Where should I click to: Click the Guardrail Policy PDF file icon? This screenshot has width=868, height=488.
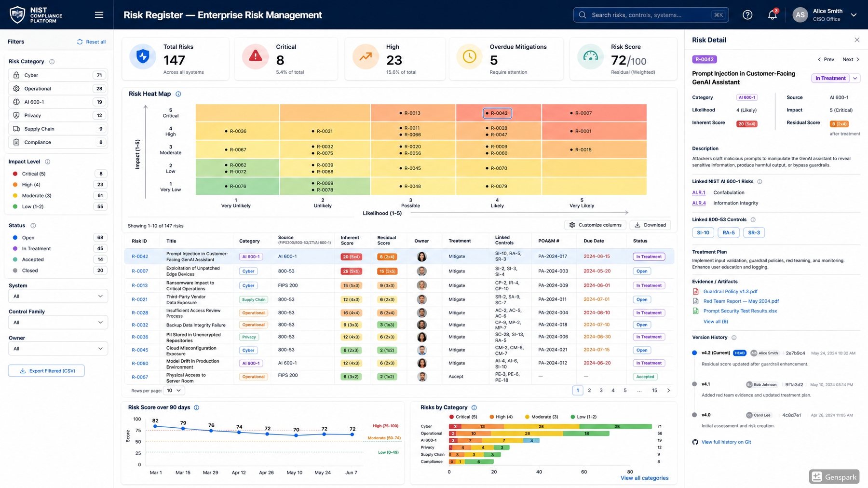(696, 292)
